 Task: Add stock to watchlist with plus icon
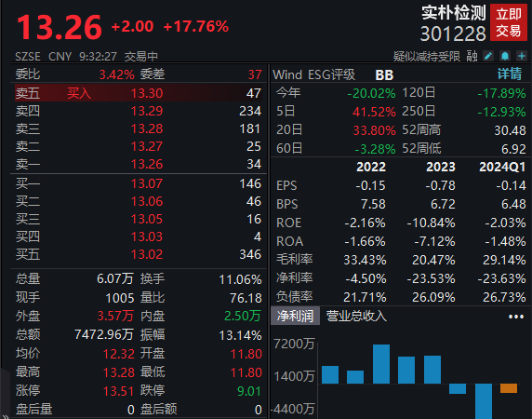coord(522,56)
